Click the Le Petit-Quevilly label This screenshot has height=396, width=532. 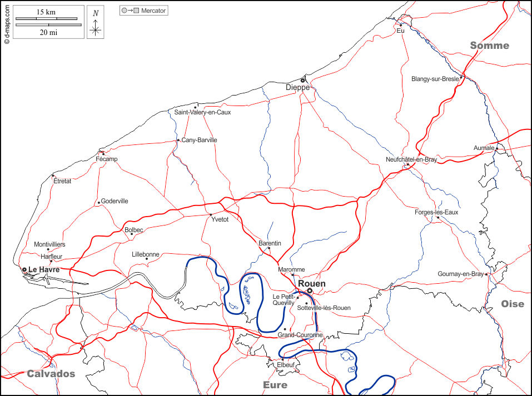[284, 300]
